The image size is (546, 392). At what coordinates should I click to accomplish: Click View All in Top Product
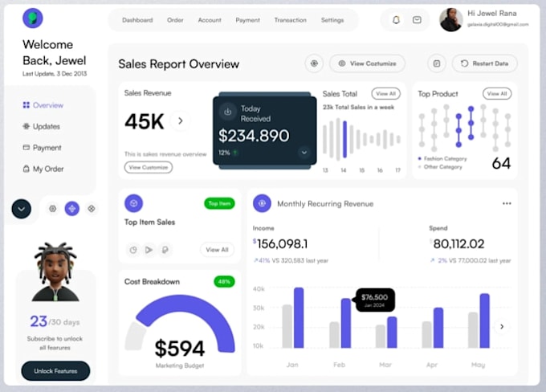497,93
